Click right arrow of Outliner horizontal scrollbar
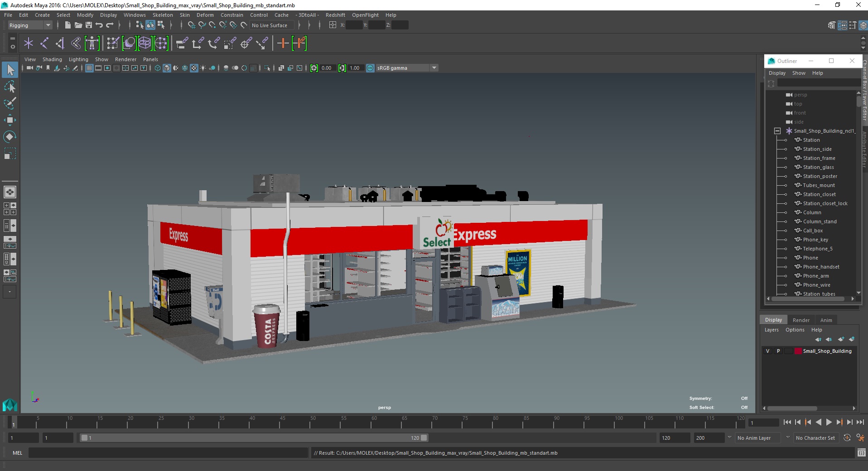868x471 pixels. point(853,299)
